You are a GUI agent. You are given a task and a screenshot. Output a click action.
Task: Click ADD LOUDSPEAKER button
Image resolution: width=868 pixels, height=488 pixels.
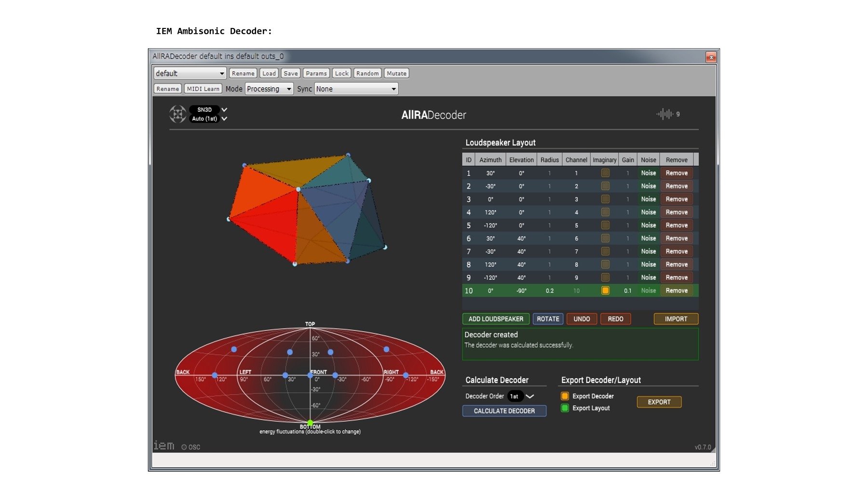(496, 319)
